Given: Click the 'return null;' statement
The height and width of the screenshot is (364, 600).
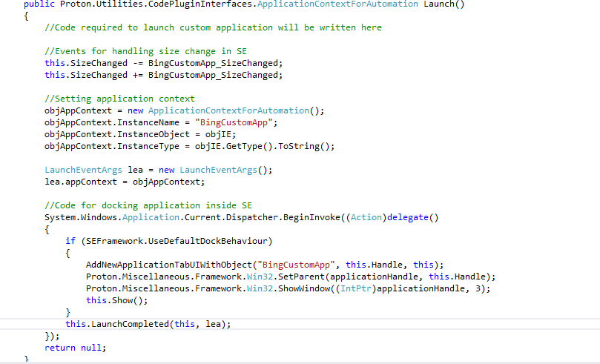Looking at the screenshot, I should 76,348.
